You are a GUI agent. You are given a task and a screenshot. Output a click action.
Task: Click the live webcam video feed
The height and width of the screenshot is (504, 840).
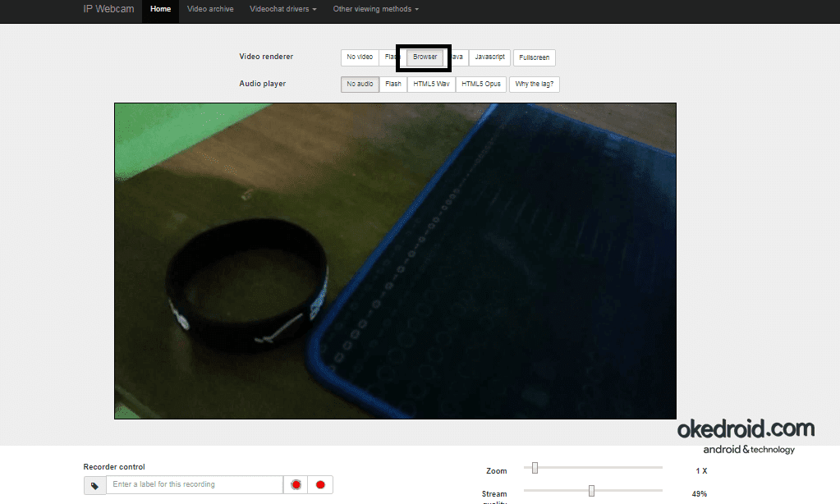click(395, 261)
